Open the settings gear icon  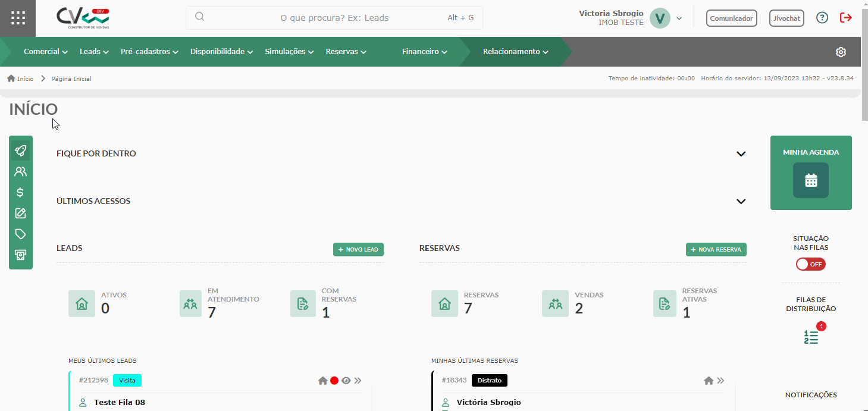[841, 52]
